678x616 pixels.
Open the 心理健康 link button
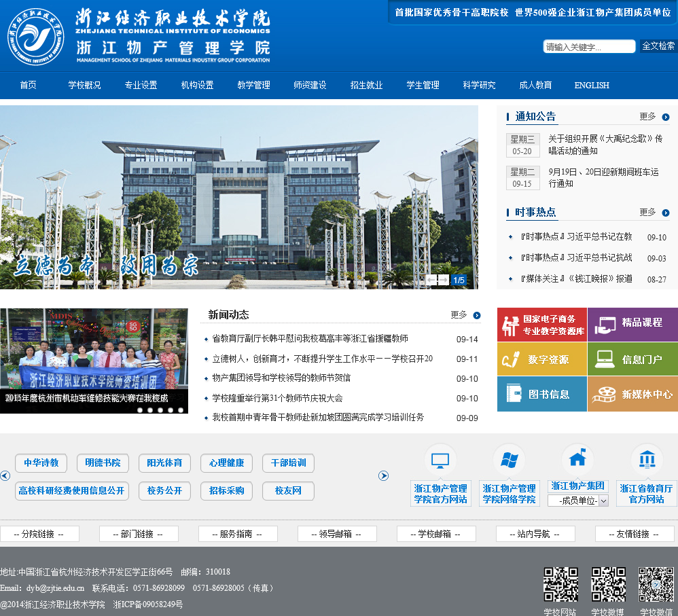(227, 463)
